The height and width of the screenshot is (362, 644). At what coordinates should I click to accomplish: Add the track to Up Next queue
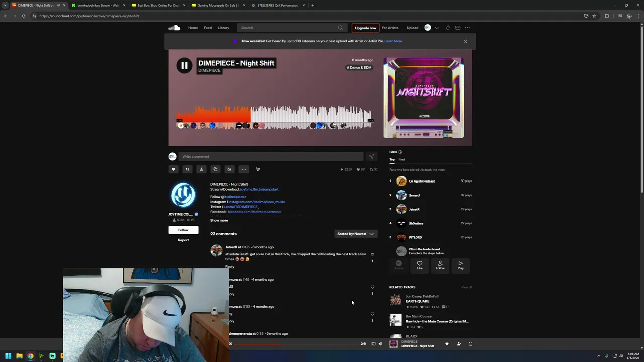[x=229, y=169]
